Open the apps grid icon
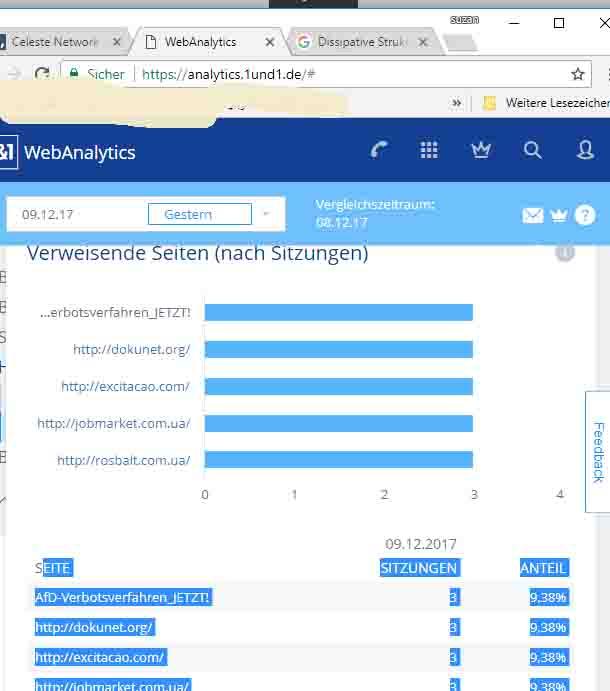610x691 pixels. click(428, 150)
